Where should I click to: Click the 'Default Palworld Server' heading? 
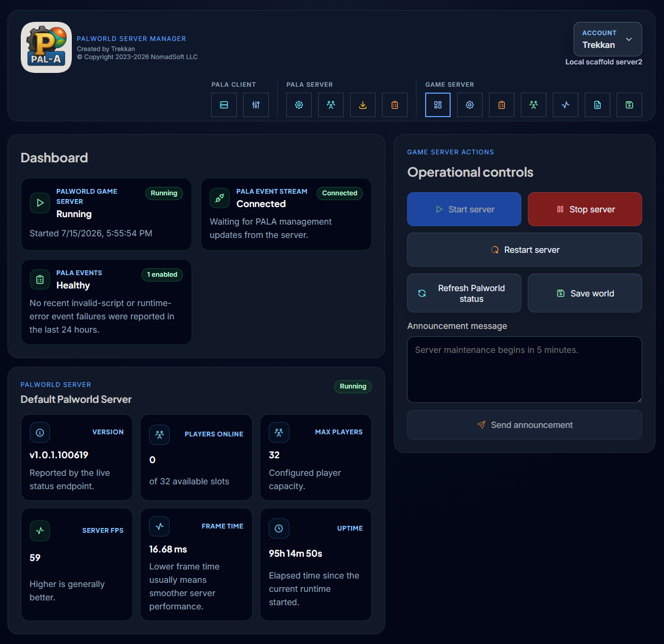(76, 399)
